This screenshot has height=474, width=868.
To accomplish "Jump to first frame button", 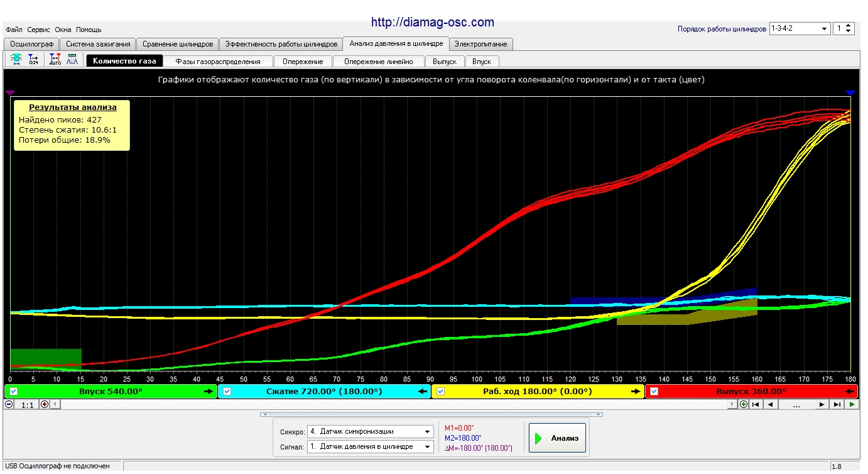I will (756, 404).
